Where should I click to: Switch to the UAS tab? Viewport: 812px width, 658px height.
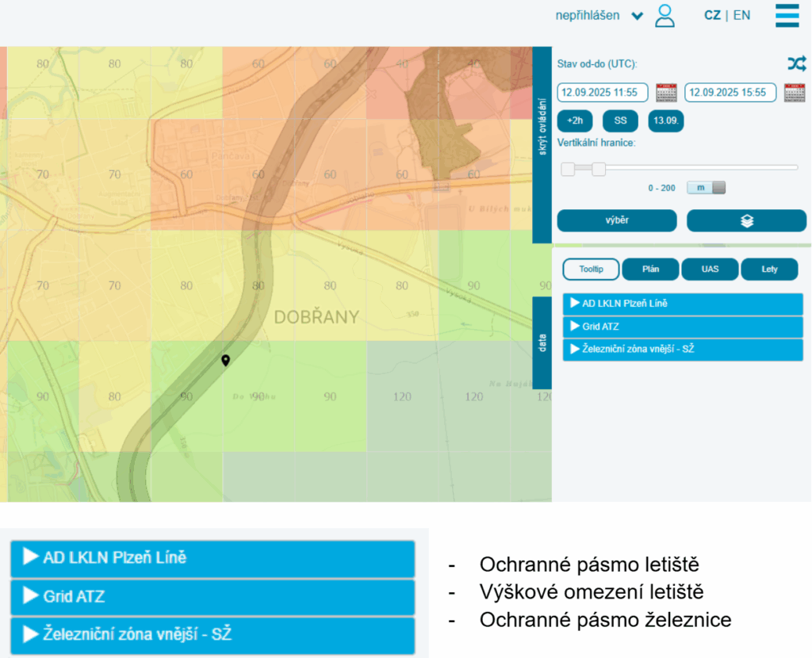[710, 270]
